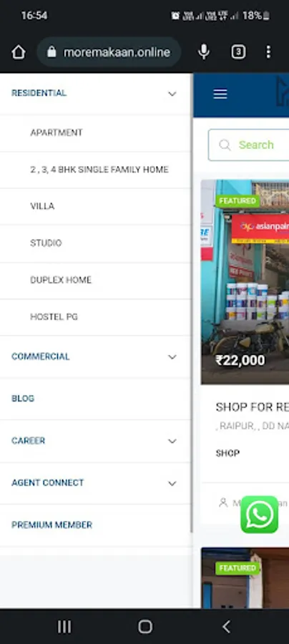Expand the Commercial menu chevron

[x=172, y=357]
